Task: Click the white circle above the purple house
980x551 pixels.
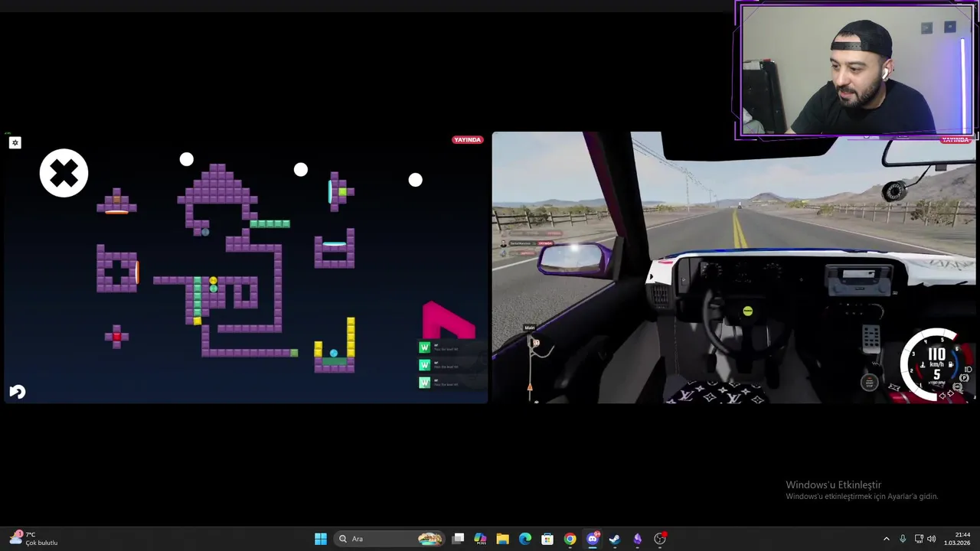Action: pyautogui.click(x=186, y=159)
